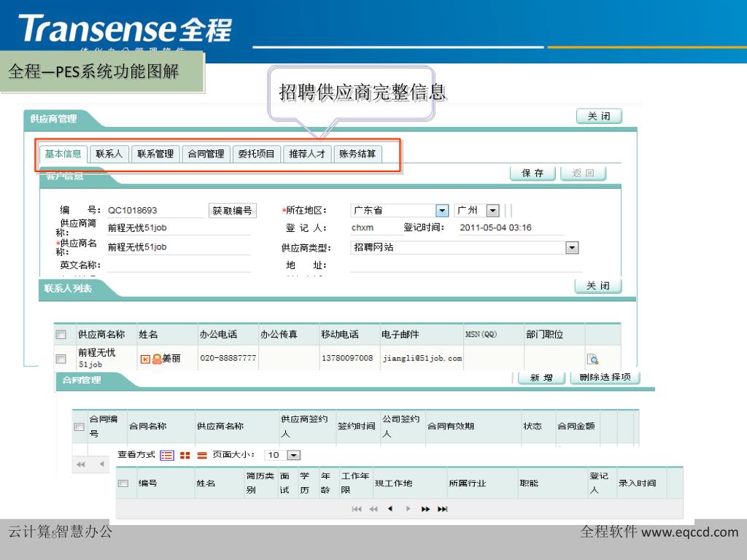Close the 联系人列表 panel
The width and height of the screenshot is (747, 560).
tap(598, 286)
